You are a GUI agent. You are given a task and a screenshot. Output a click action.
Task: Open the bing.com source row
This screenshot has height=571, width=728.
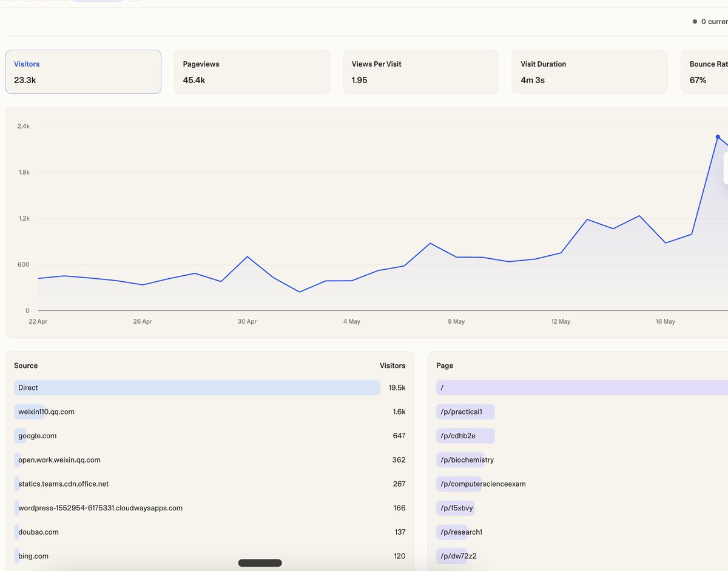pos(210,556)
